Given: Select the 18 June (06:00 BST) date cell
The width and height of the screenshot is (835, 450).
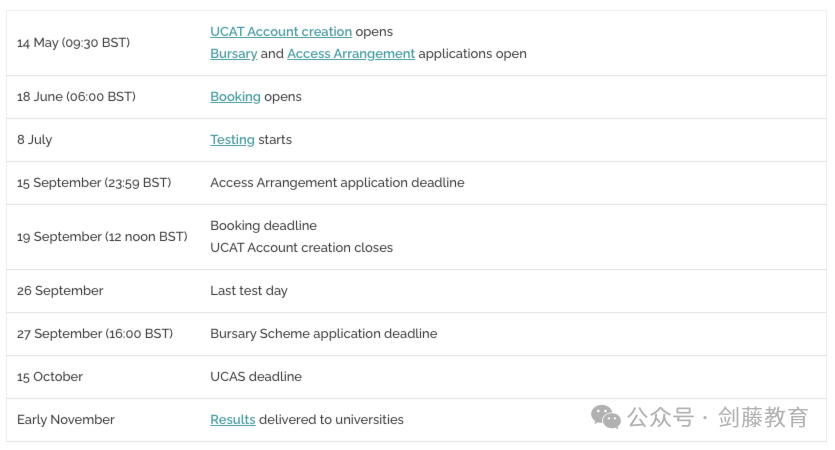Looking at the screenshot, I should click(76, 97).
